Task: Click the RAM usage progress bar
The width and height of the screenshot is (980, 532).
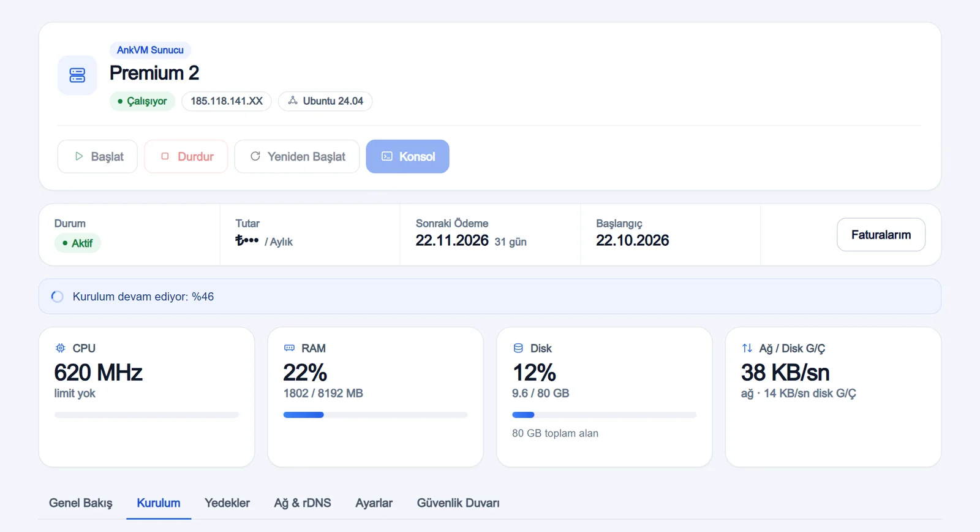Action: (x=375, y=415)
